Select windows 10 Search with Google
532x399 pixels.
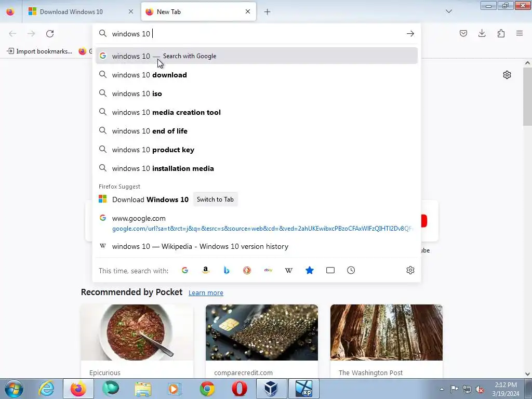click(257, 56)
